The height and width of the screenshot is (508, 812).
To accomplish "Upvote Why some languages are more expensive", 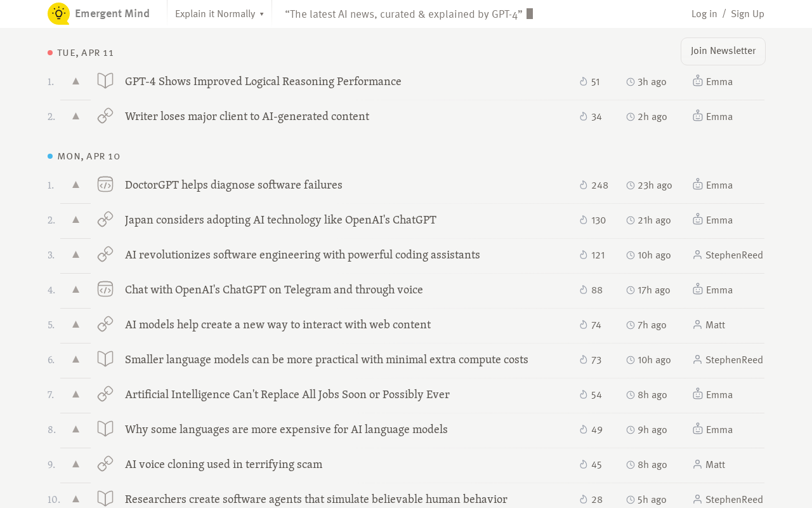I will [x=75, y=429].
